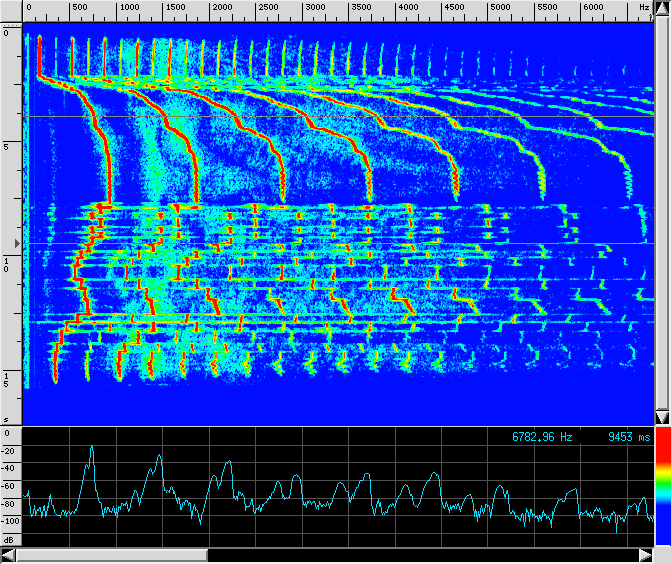
Task: Click the vertical scrollbar down arrow
Action: [x=661, y=417]
